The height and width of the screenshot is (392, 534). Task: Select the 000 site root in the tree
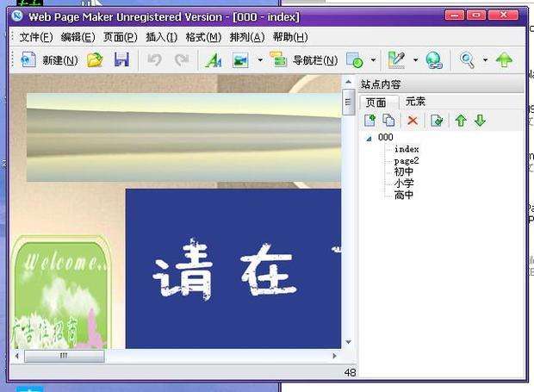click(385, 137)
